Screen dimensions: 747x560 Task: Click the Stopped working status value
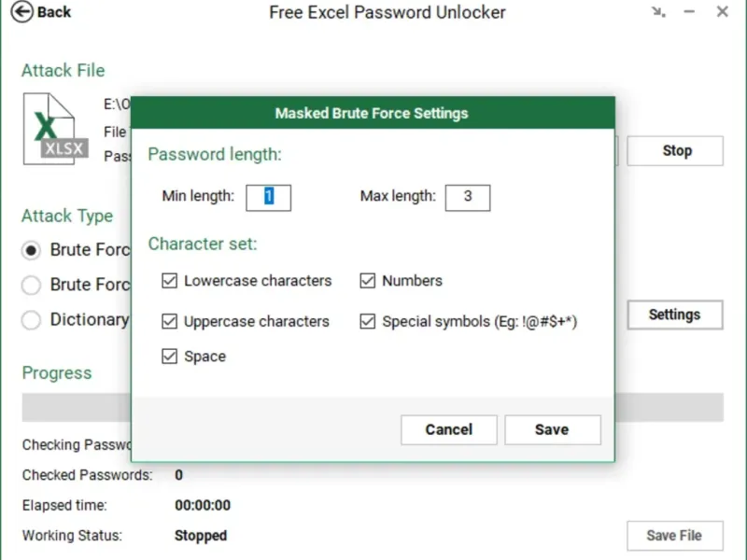[x=201, y=536]
